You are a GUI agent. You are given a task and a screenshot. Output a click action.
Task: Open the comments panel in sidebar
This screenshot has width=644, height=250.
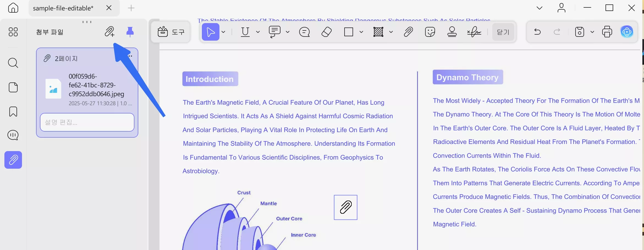point(13,135)
